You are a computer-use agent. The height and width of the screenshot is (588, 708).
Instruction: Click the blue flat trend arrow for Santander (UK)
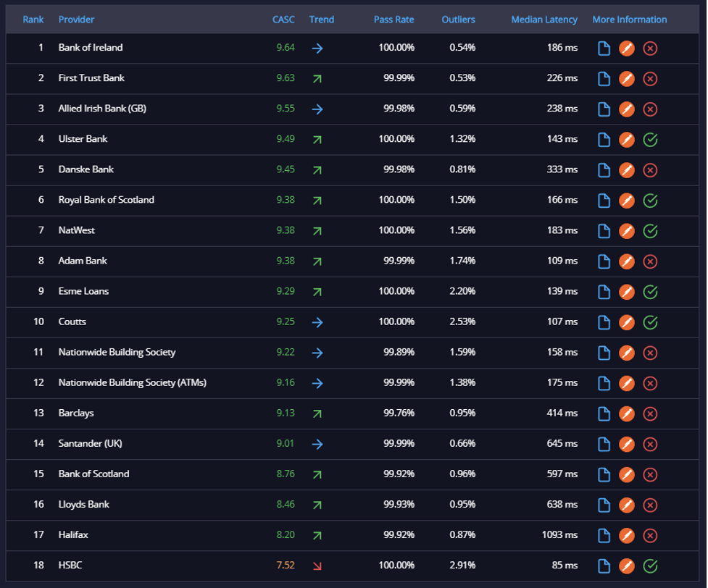pos(317,444)
